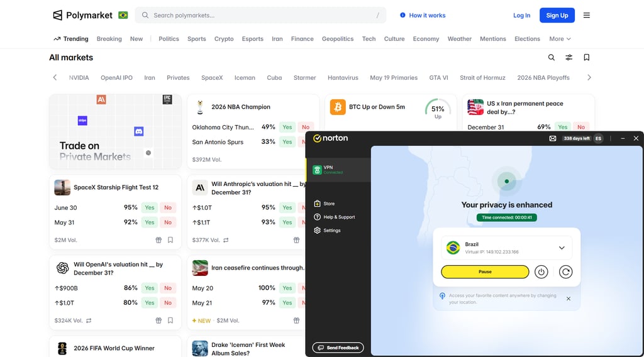
Task: Open the 2026 FIFA World Cup Winner market
Action: (114, 348)
